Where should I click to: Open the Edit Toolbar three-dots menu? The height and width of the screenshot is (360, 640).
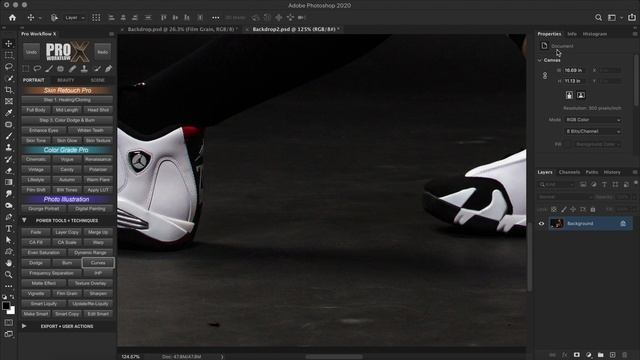[x=9, y=286]
